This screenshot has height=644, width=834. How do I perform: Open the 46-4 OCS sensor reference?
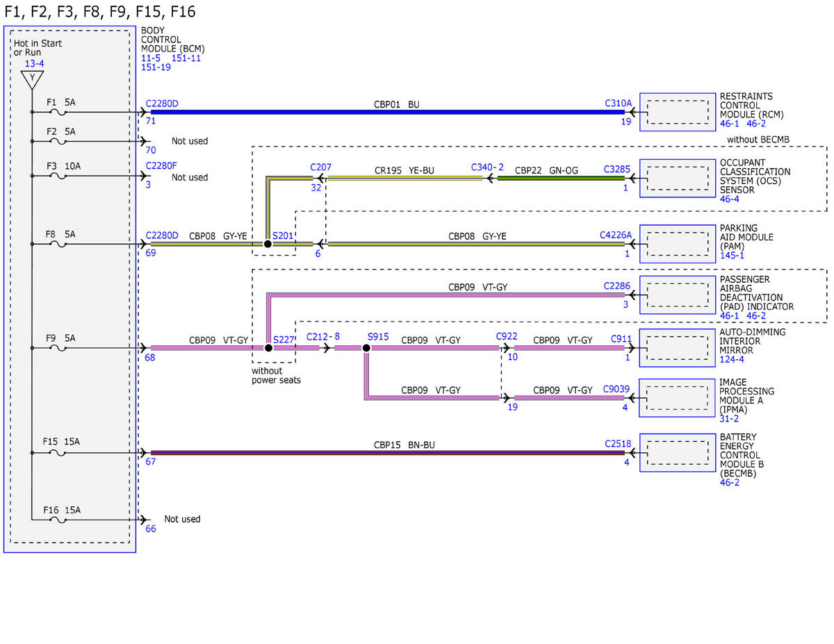(730, 199)
